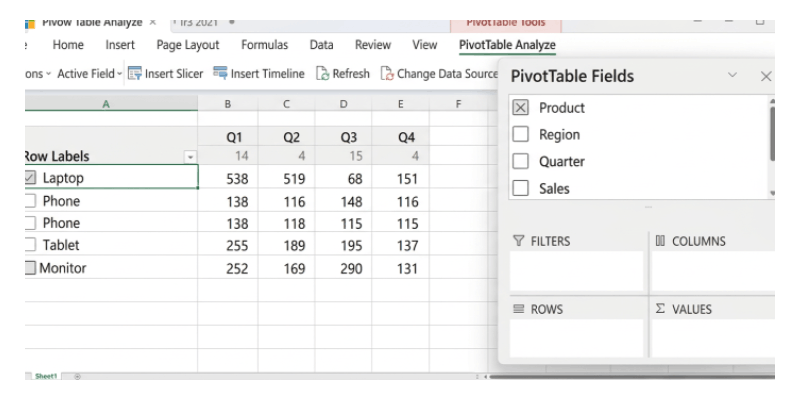800x400 pixels.
Task: Click the Insert Timeline toolbar button
Action: (x=258, y=74)
